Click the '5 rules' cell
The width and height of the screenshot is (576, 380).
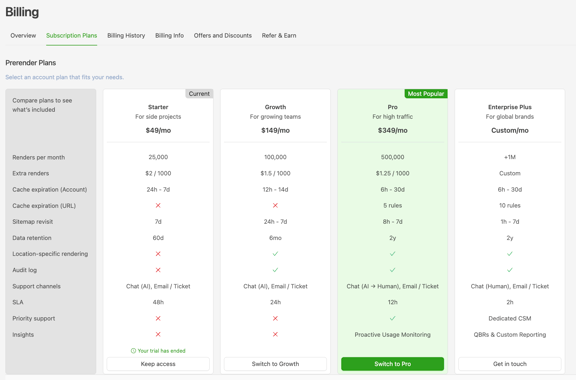point(392,205)
